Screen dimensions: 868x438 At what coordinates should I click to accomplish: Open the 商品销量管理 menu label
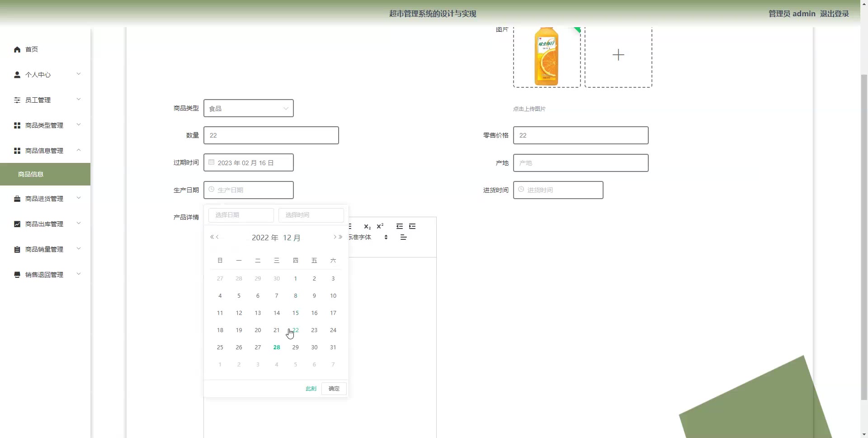pyautogui.click(x=44, y=249)
